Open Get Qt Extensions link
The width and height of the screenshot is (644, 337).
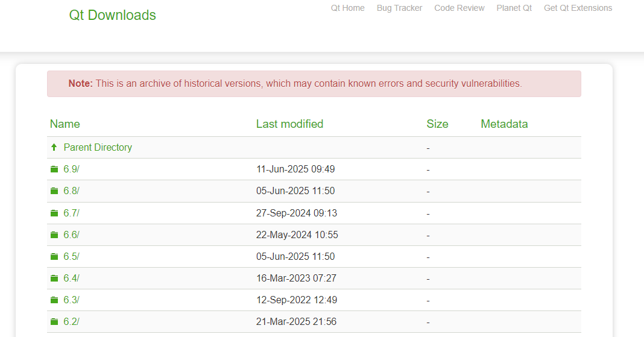(578, 8)
